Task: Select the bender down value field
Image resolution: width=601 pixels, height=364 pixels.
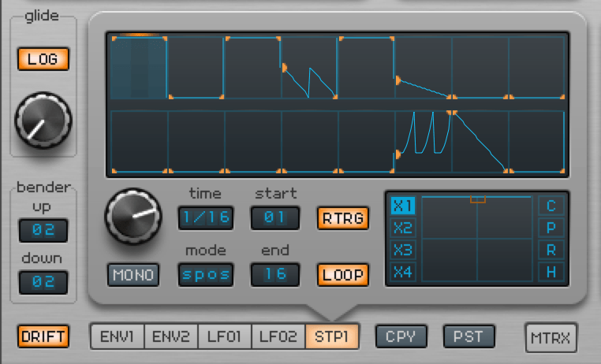Action: (43, 282)
